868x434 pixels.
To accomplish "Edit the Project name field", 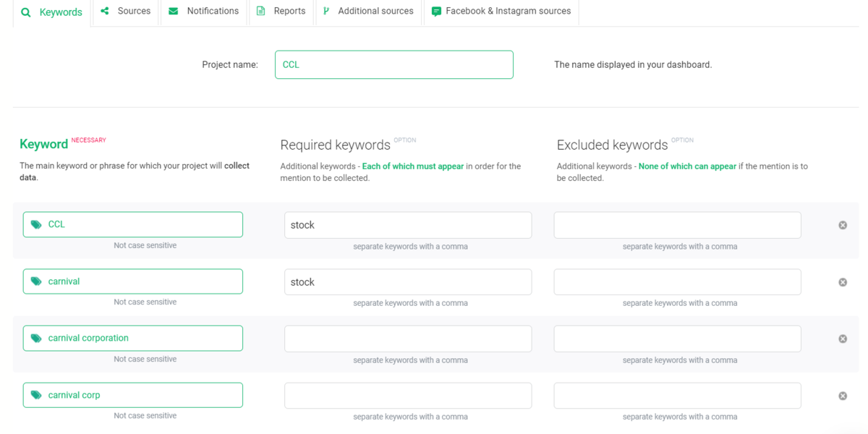I will tap(394, 64).
